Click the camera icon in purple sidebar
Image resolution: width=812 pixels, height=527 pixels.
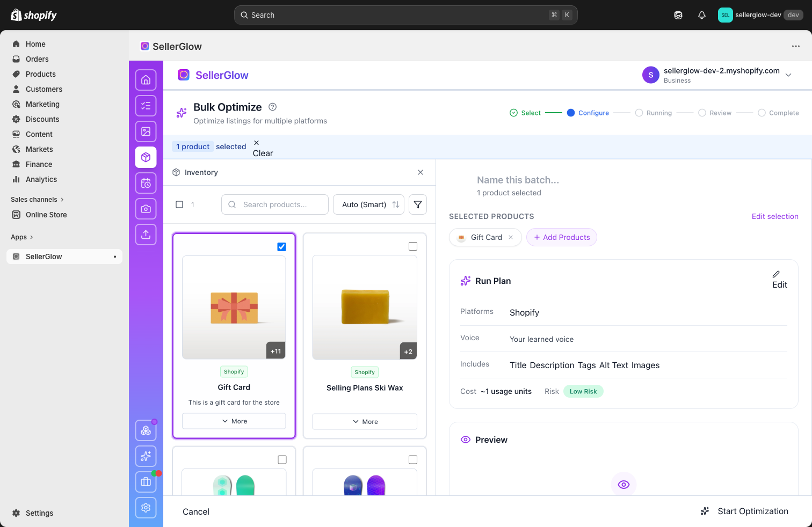tap(146, 209)
